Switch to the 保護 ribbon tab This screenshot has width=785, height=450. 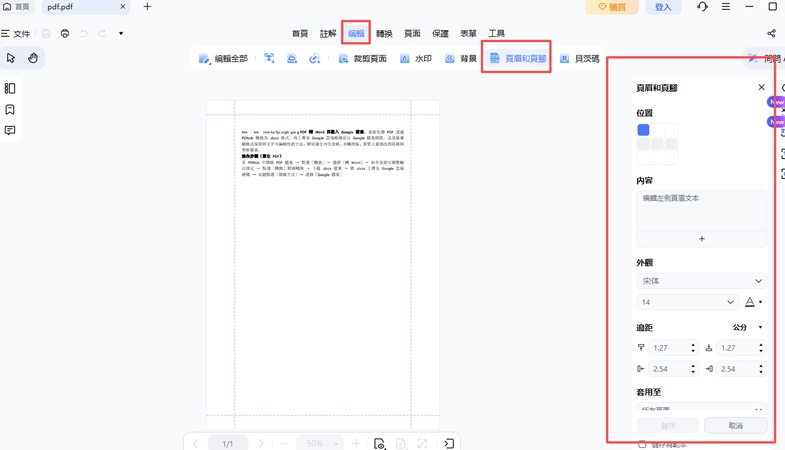(440, 34)
